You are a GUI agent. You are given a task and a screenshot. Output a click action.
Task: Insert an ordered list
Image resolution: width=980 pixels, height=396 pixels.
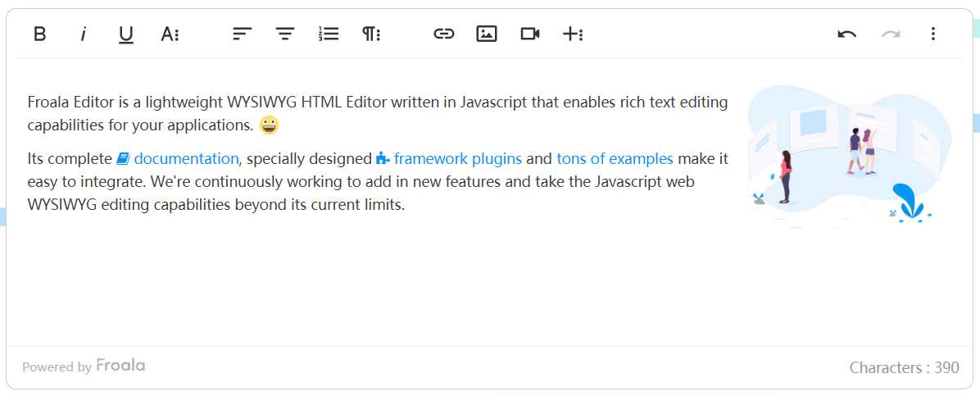point(329,34)
